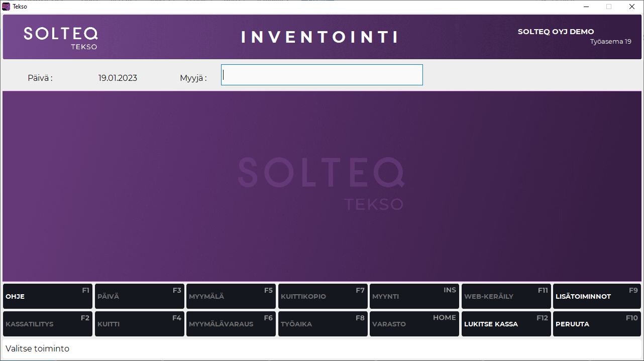
Task: Lock the register with LUKITSE KASSA
Action: point(506,324)
